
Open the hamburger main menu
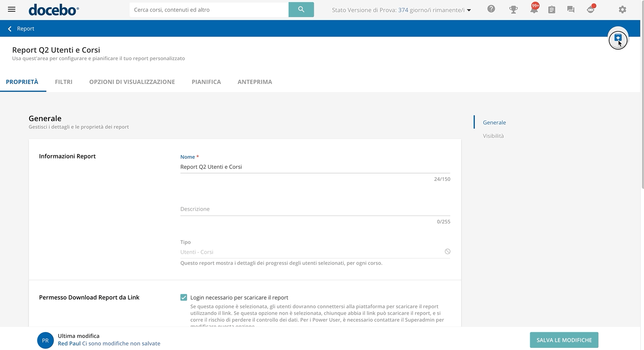click(12, 9)
